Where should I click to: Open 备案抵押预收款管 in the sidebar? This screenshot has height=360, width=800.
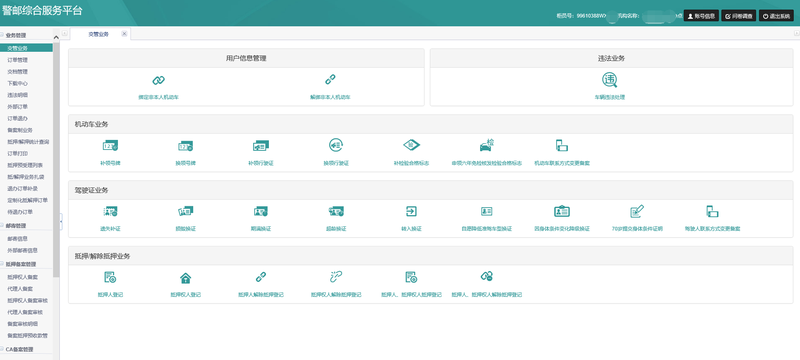pos(27,336)
